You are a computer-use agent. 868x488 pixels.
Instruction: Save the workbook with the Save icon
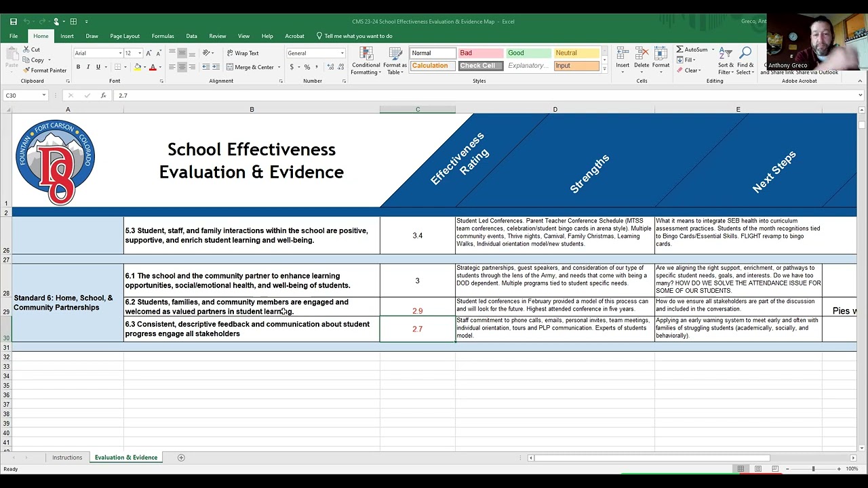pyautogui.click(x=14, y=22)
